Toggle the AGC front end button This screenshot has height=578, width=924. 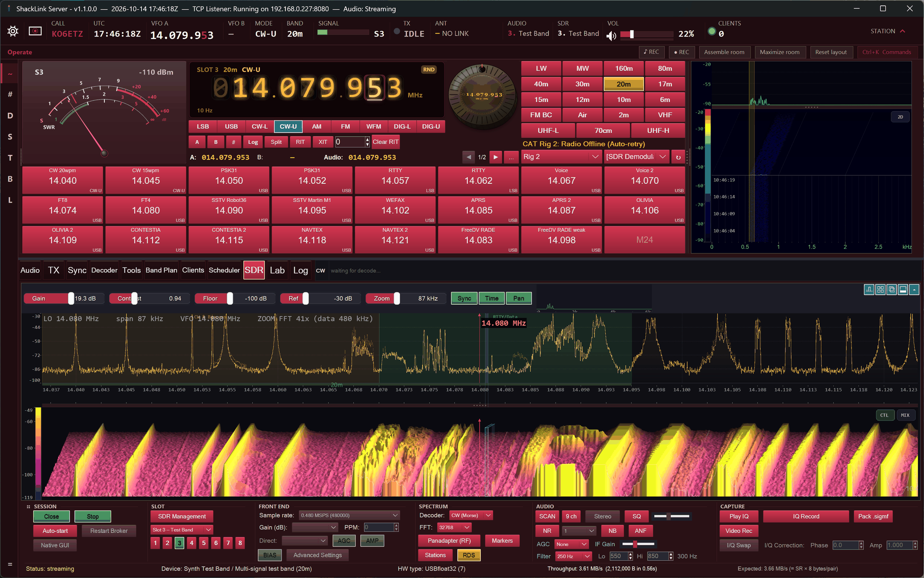(x=344, y=540)
